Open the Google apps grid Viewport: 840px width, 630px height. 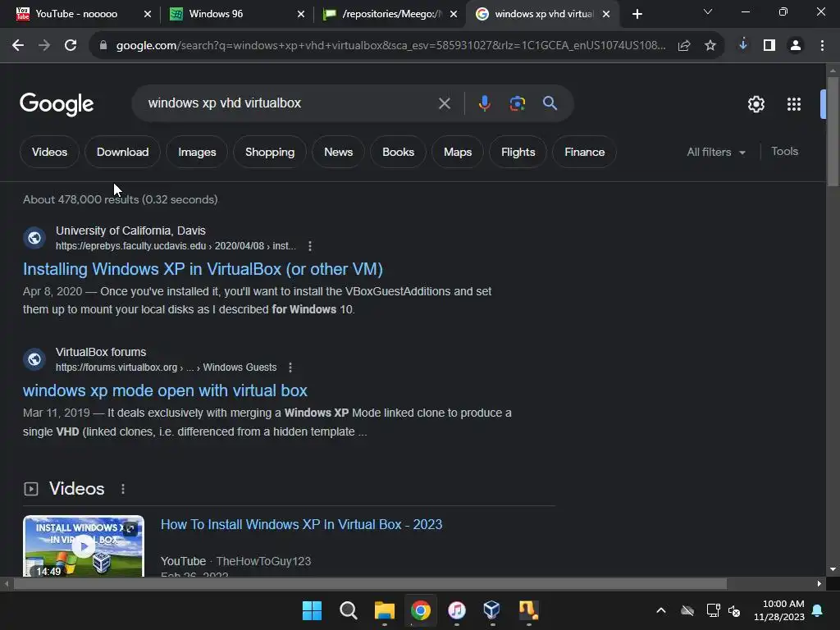(793, 104)
